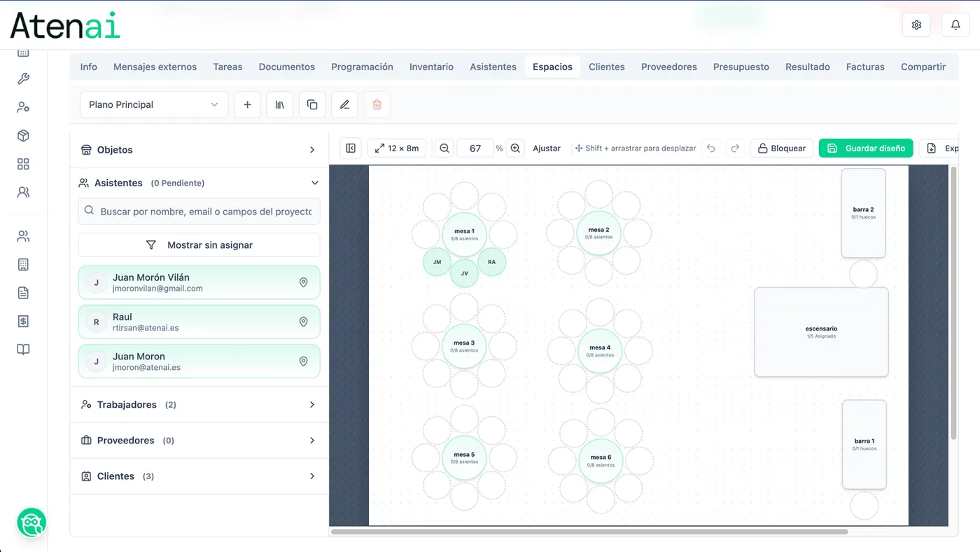Viewport: 980px width, 552px height.
Task: Open the Documentos tab
Action: click(x=287, y=67)
